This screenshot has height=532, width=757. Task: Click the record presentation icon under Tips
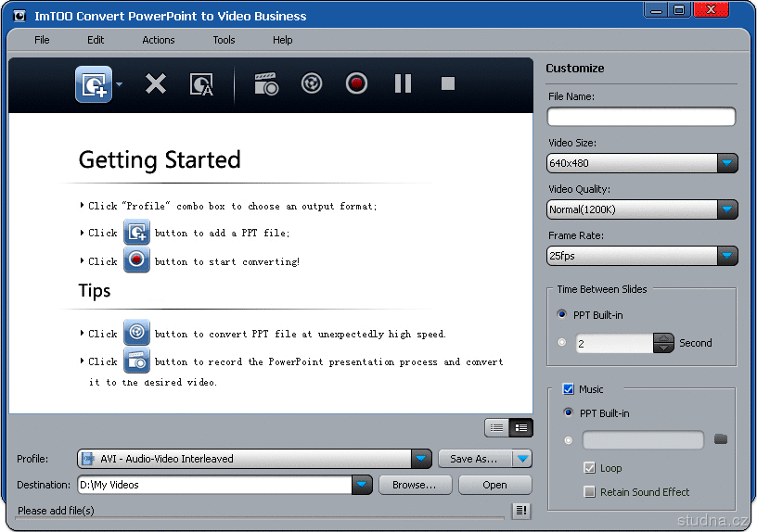pyautogui.click(x=136, y=361)
